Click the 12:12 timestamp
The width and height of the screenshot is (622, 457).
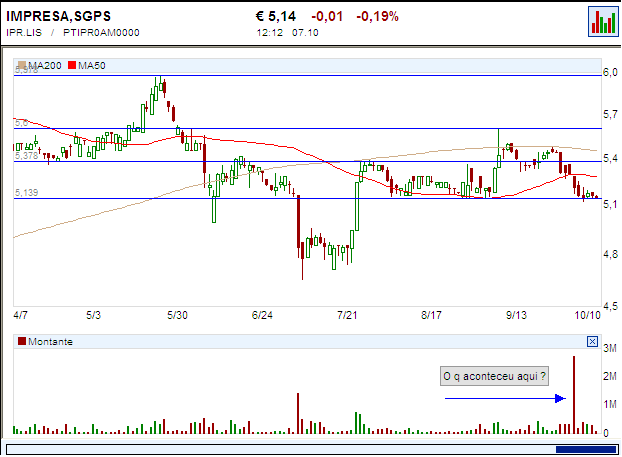[x=270, y=33]
